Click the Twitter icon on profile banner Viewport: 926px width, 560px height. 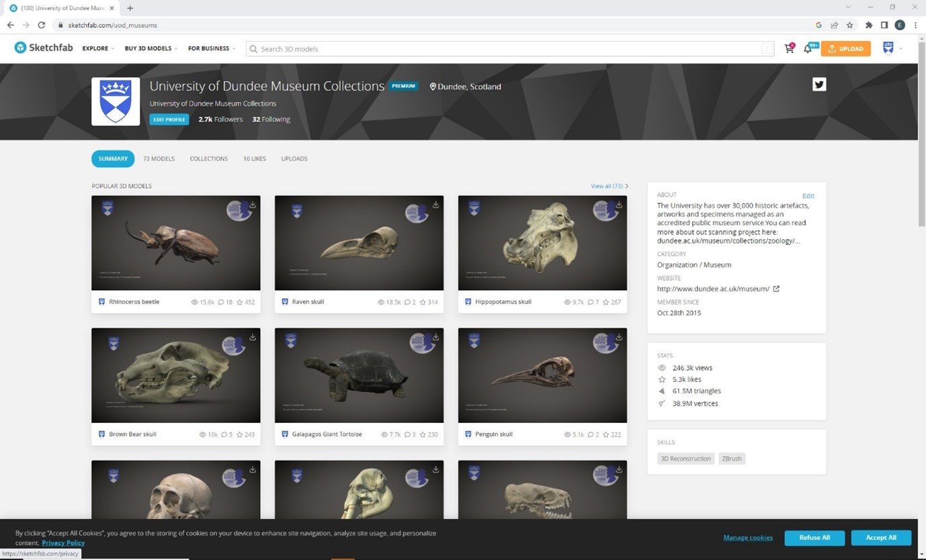pyautogui.click(x=818, y=84)
